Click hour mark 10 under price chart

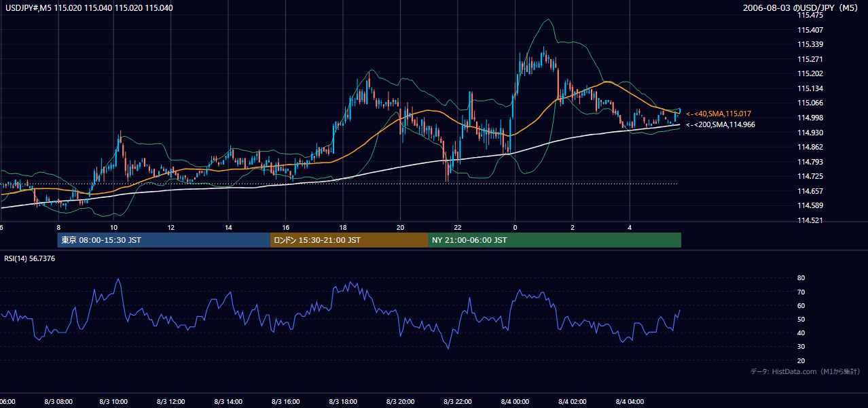pos(113,228)
